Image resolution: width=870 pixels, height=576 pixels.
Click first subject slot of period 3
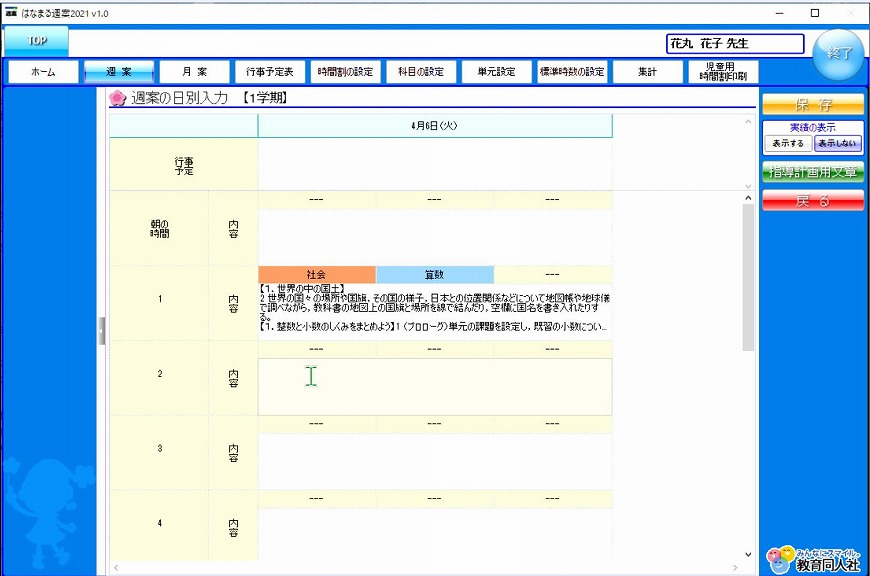[x=317, y=424]
